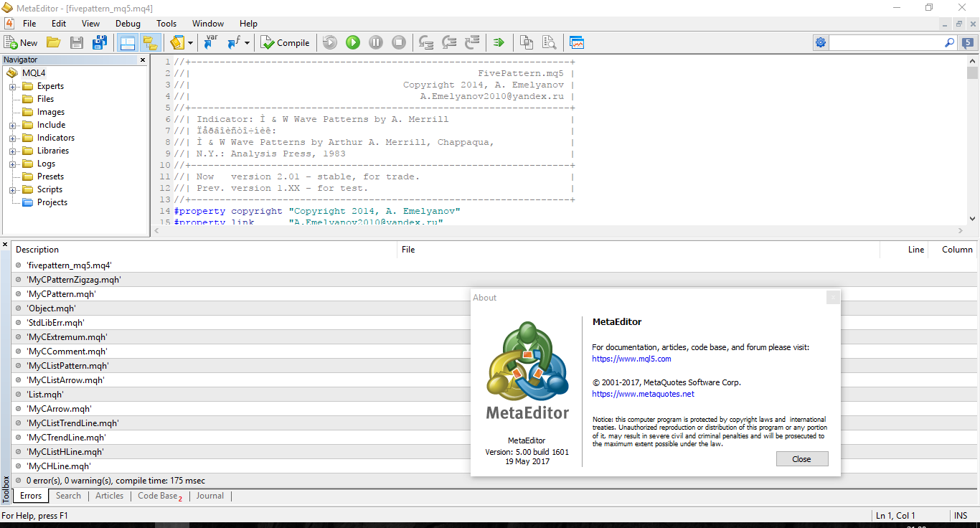Click the toolbar search input field
This screenshot has height=528, width=980.
click(886, 43)
